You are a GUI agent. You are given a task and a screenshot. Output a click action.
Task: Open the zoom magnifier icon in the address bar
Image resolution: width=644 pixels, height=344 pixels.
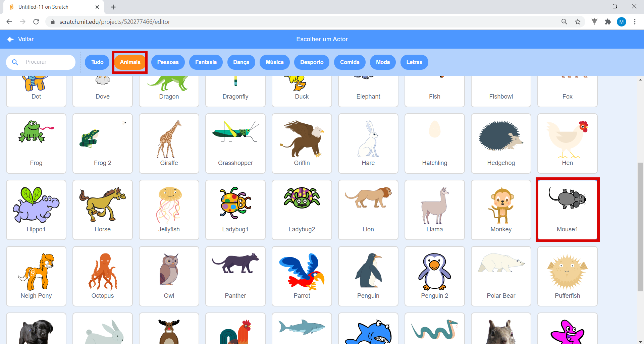[564, 22]
